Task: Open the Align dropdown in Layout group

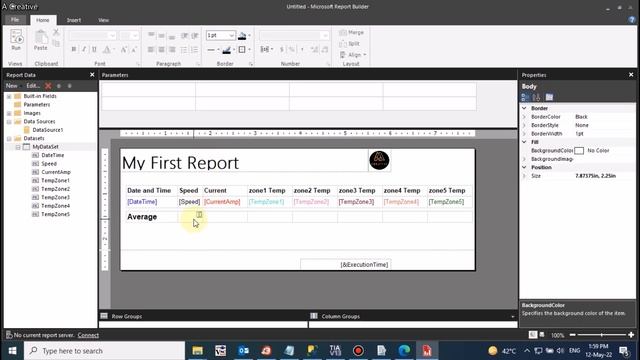Action: coord(353,55)
